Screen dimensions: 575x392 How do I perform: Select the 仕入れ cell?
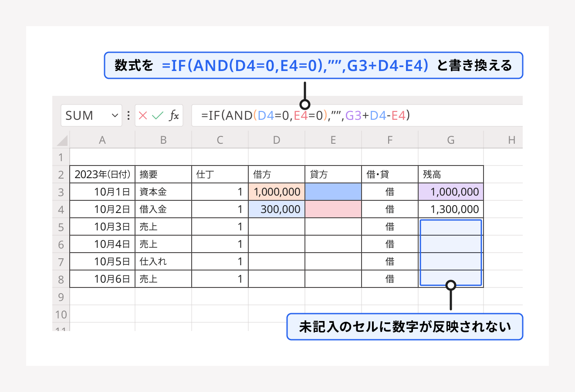pos(163,261)
